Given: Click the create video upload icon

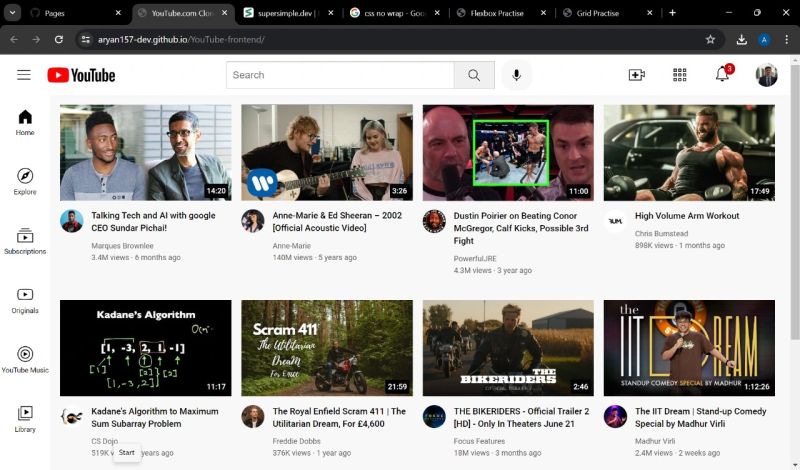Looking at the screenshot, I should tap(636, 75).
